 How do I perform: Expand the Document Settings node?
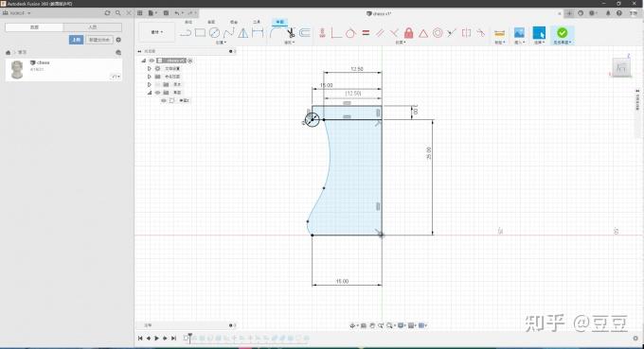[x=150, y=68]
